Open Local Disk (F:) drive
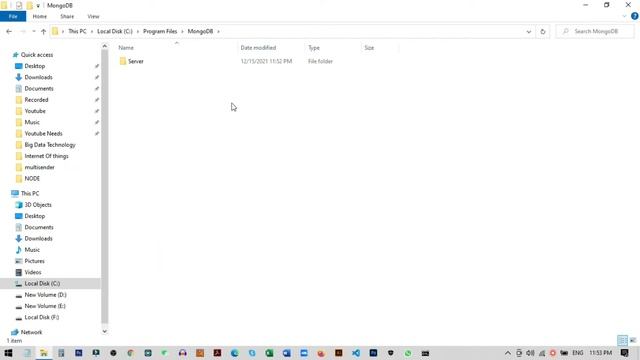Image resolution: width=640 pixels, height=360 pixels. [42, 317]
